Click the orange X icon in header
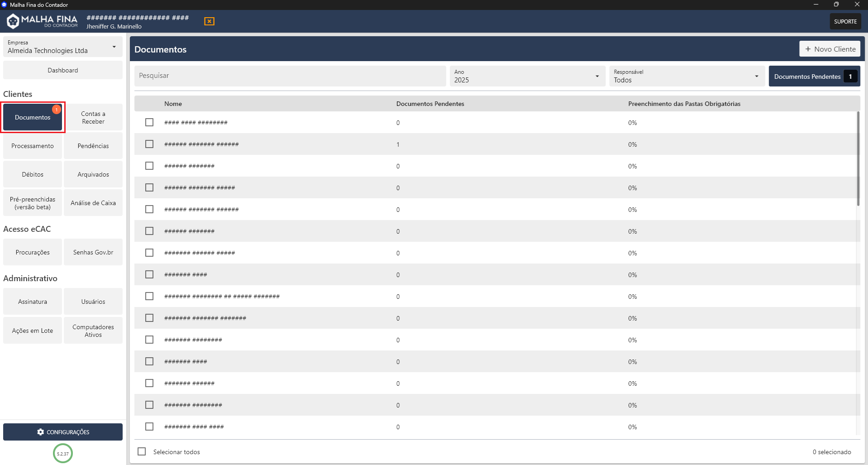 tap(209, 21)
